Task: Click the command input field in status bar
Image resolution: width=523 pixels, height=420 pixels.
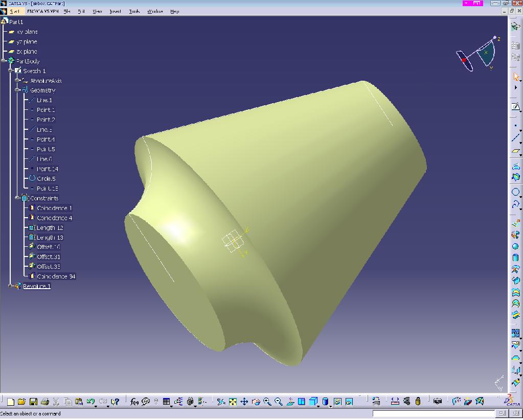Action: 434,413
